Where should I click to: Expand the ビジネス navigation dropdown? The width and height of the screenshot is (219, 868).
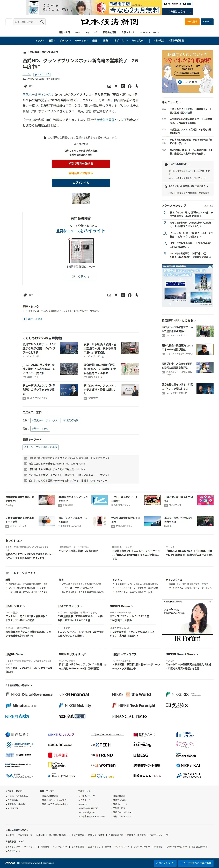[65, 40]
